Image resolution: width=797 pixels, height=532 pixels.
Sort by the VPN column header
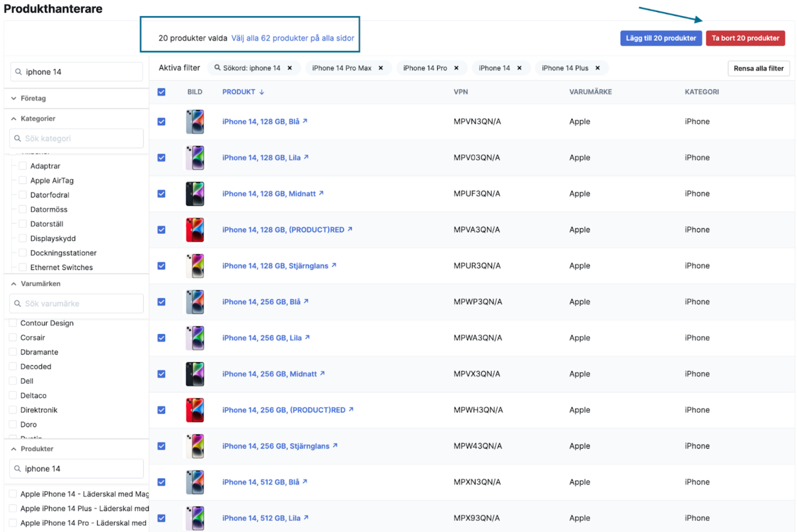461,92
